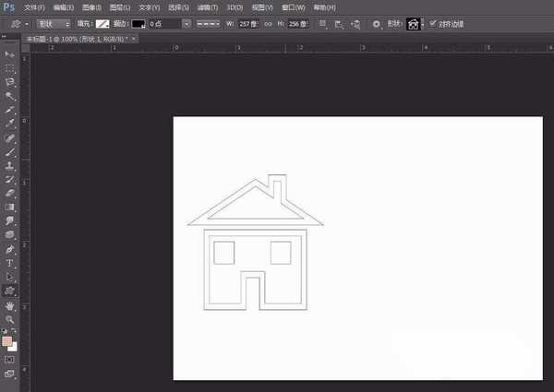
Task: Select the Horizontal Type tool
Action: pyautogui.click(x=10, y=263)
